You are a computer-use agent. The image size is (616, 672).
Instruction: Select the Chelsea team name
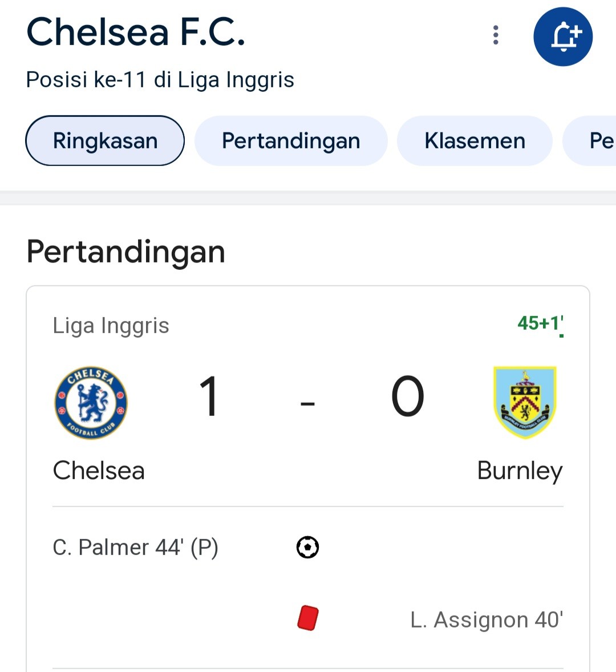pyautogui.click(x=99, y=471)
